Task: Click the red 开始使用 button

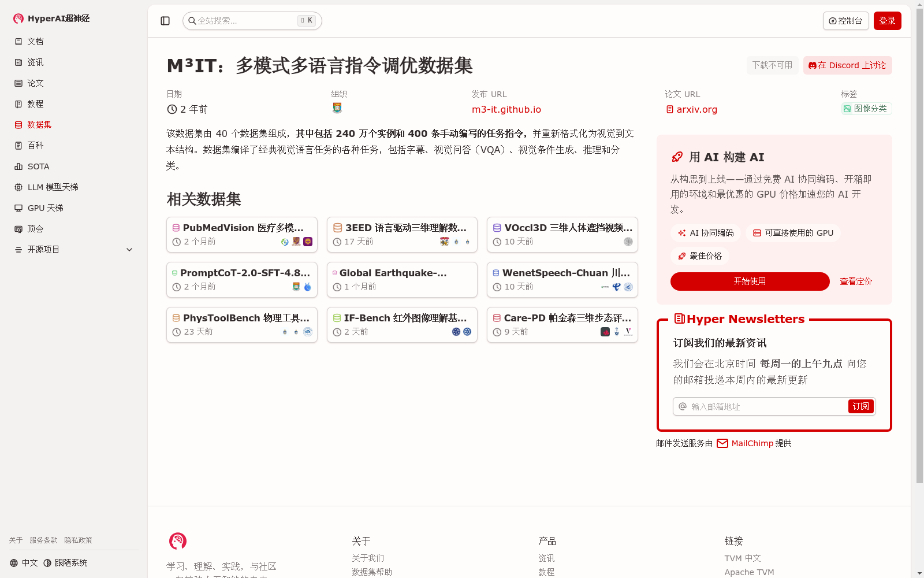Action: [750, 281]
